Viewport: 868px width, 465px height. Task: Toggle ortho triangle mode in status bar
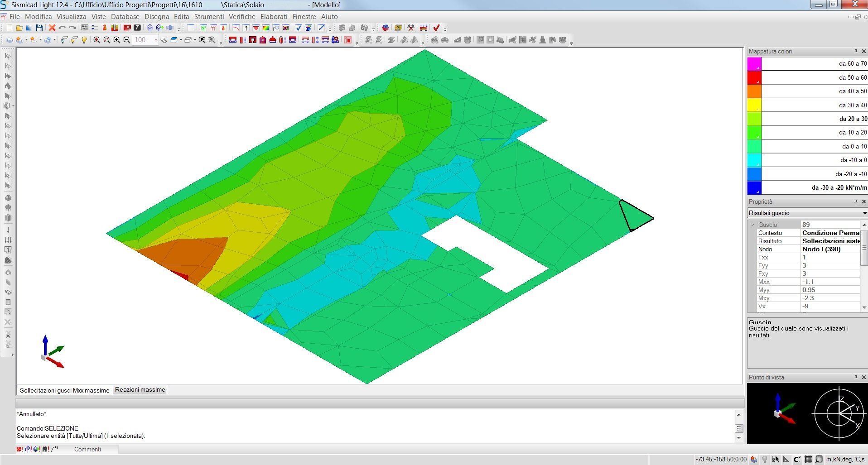tap(786, 459)
